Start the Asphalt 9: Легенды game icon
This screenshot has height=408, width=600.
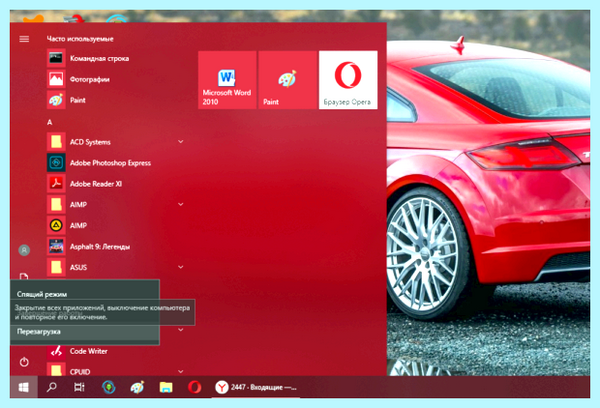[x=56, y=246]
